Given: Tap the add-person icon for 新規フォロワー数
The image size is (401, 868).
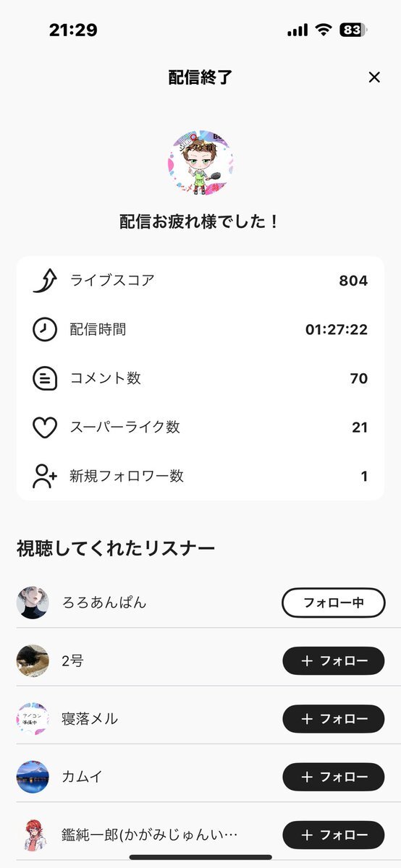Looking at the screenshot, I should (45, 476).
